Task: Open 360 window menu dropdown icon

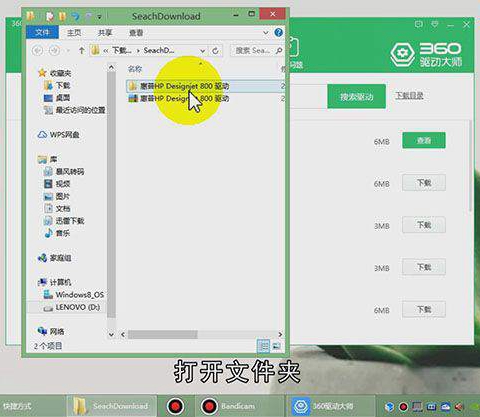Action: [x=435, y=24]
